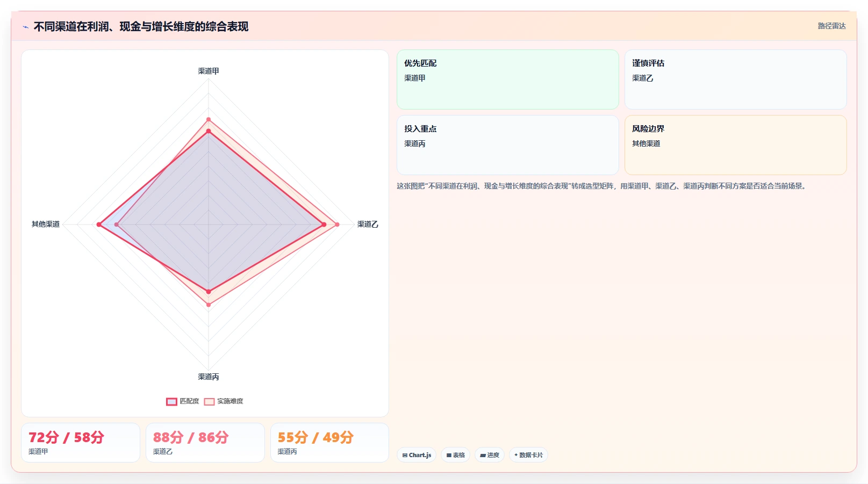
Task: Click the 渠道甲 radar axis label
Action: tap(209, 71)
